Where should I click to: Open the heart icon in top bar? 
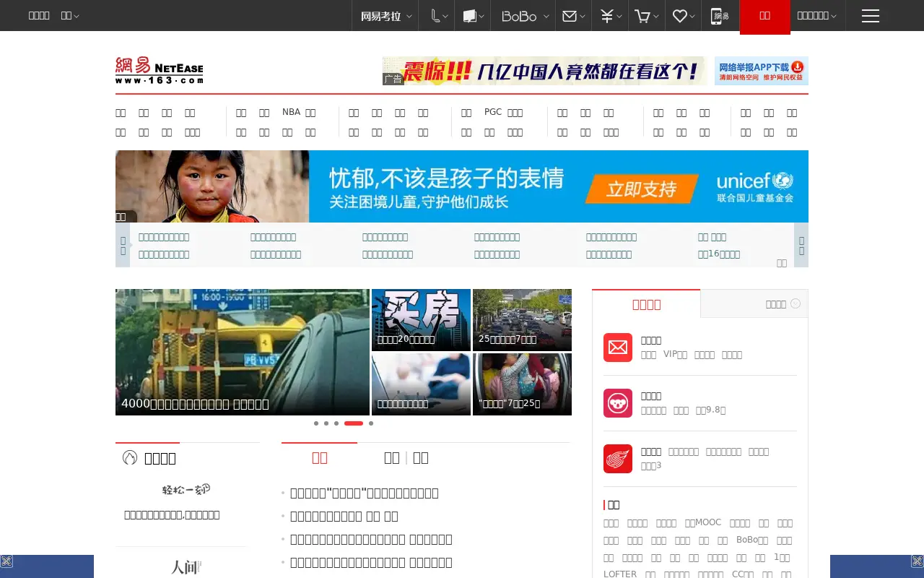tap(679, 16)
